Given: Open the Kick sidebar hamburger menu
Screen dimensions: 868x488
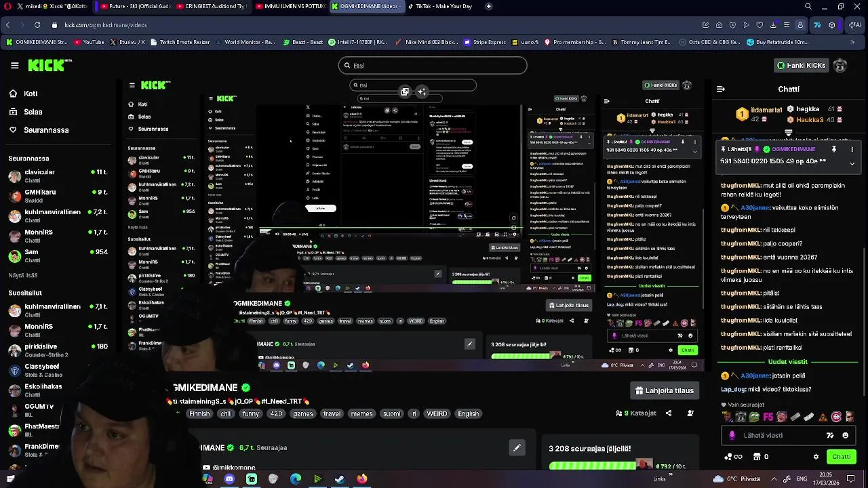Looking at the screenshot, I should tap(14, 65).
